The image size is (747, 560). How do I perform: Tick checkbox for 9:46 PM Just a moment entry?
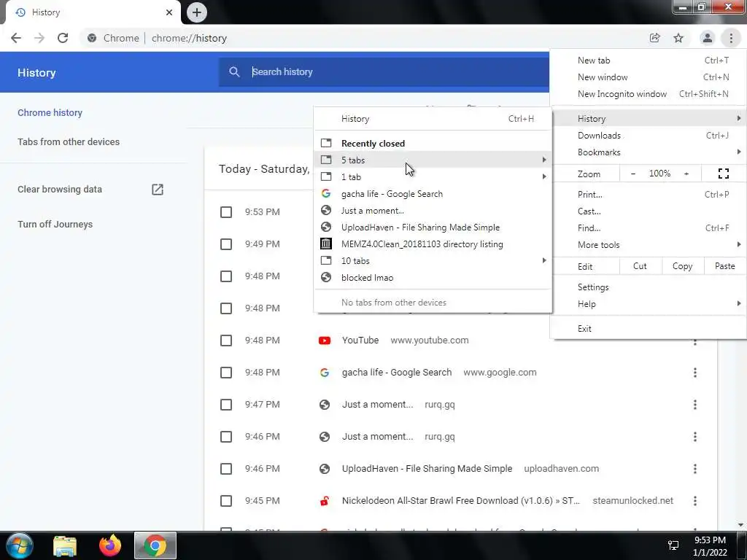pyautogui.click(x=226, y=437)
